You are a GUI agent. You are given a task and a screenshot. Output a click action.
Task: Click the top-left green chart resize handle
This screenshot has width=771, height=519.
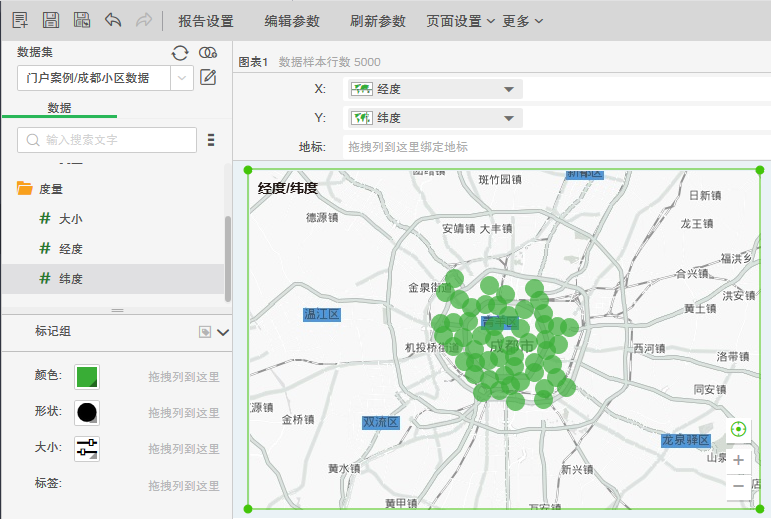point(248,170)
